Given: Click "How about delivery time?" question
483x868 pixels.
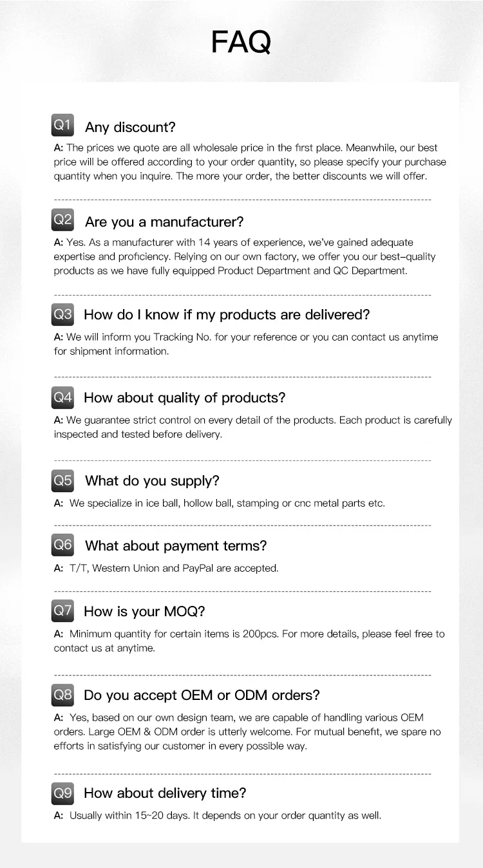Looking at the screenshot, I should point(165,793).
